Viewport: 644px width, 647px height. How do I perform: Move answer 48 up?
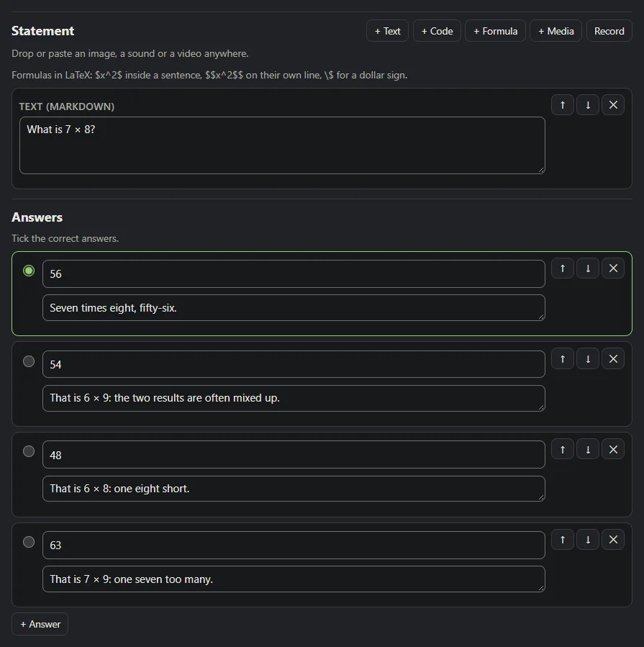point(562,449)
